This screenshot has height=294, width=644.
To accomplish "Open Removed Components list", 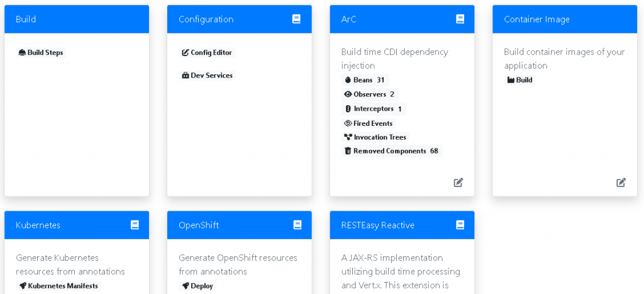I will pyautogui.click(x=391, y=151).
